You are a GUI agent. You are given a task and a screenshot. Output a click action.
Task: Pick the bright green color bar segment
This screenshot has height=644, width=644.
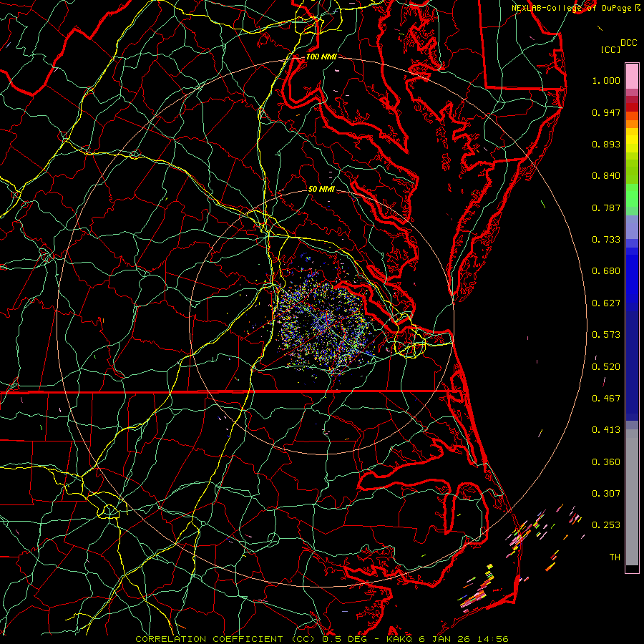632,195
